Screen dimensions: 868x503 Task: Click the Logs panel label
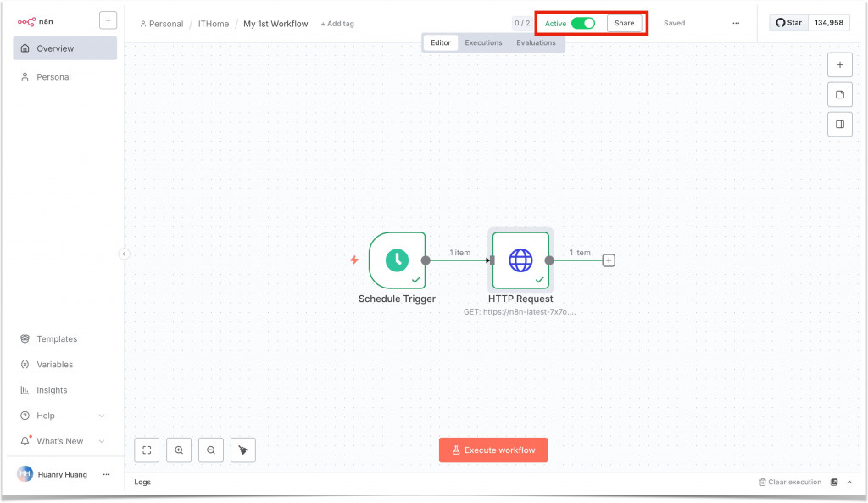point(142,482)
